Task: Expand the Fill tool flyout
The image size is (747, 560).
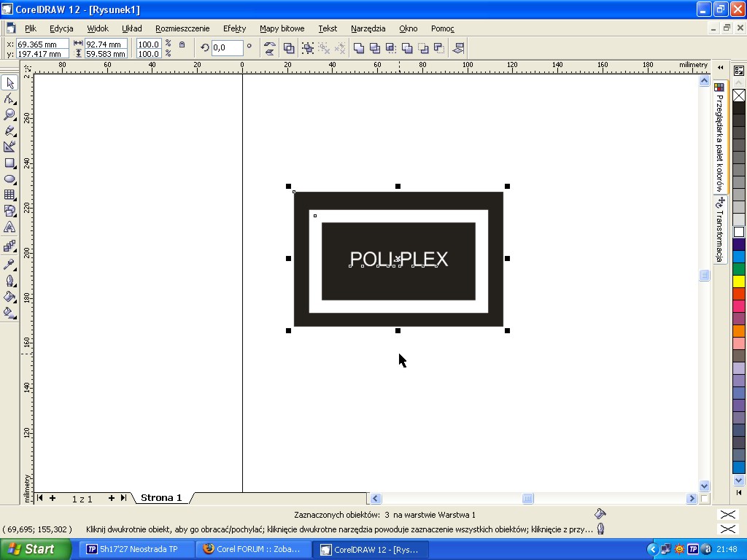Action: tap(9, 296)
